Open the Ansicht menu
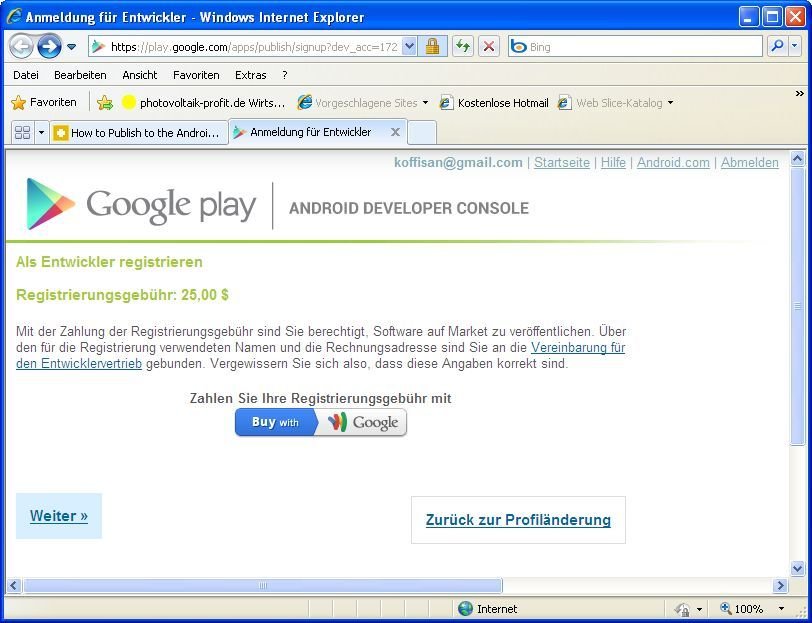Viewport: 812px width, 623px height. [140, 75]
